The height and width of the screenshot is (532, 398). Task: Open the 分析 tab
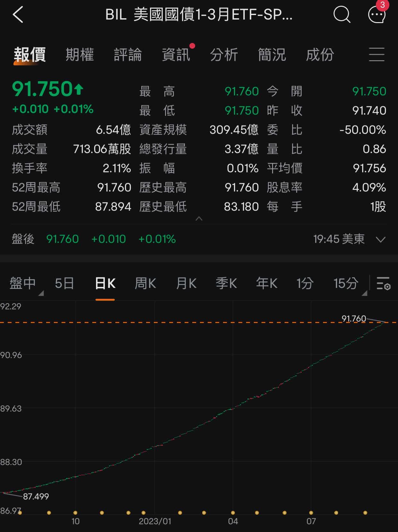click(x=224, y=54)
